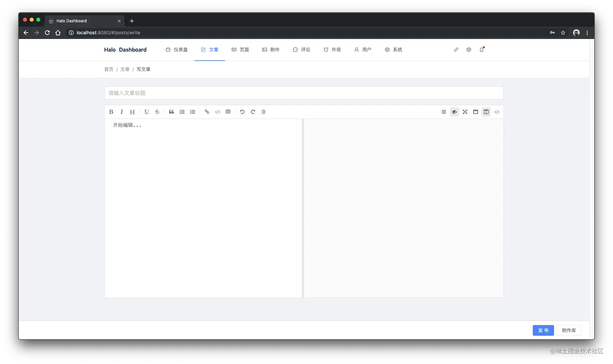Open the 系统 menu
This screenshot has height=364, width=613.
coord(394,50)
